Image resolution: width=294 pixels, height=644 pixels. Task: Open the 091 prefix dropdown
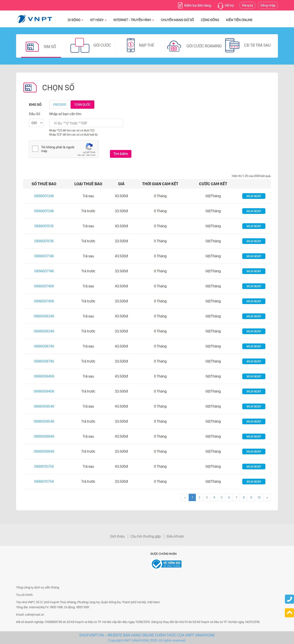point(36,123)
